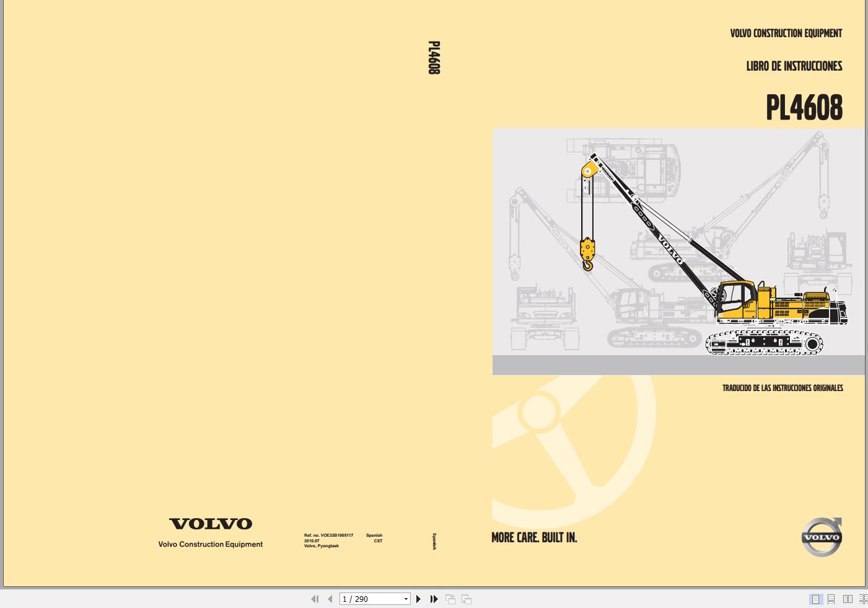This screenshot has width=868, height=608.
Task: Click the yellow crane illustration
Action: pyautogui.click(x=713, y=254)
